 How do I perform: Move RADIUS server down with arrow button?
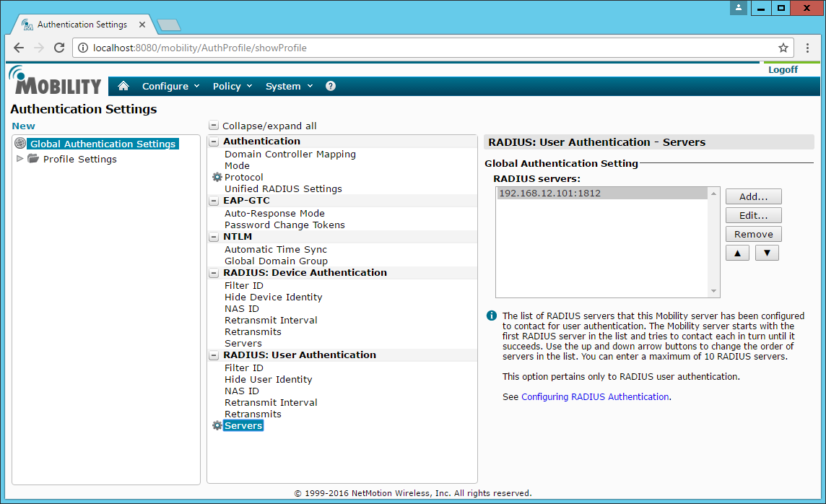click(767, 253)
